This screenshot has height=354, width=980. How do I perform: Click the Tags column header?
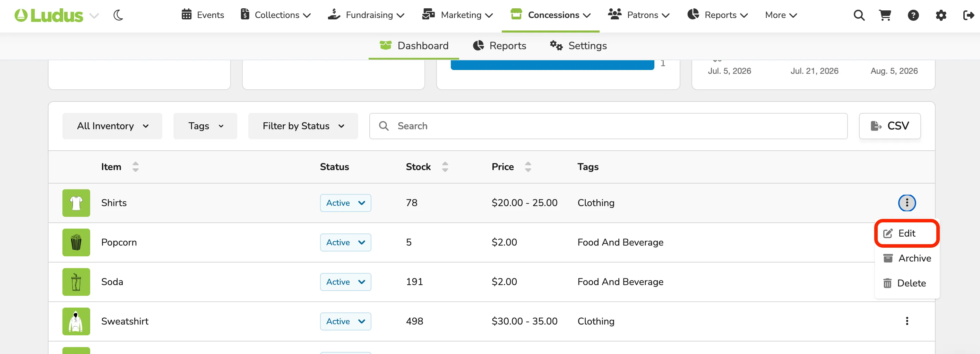click(588, 167)
